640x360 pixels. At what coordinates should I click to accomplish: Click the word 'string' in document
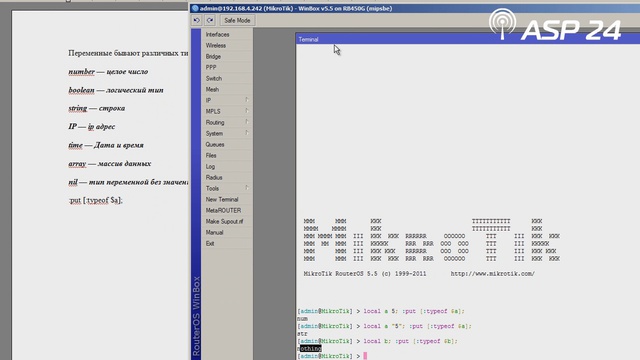[x=78, y=109]
